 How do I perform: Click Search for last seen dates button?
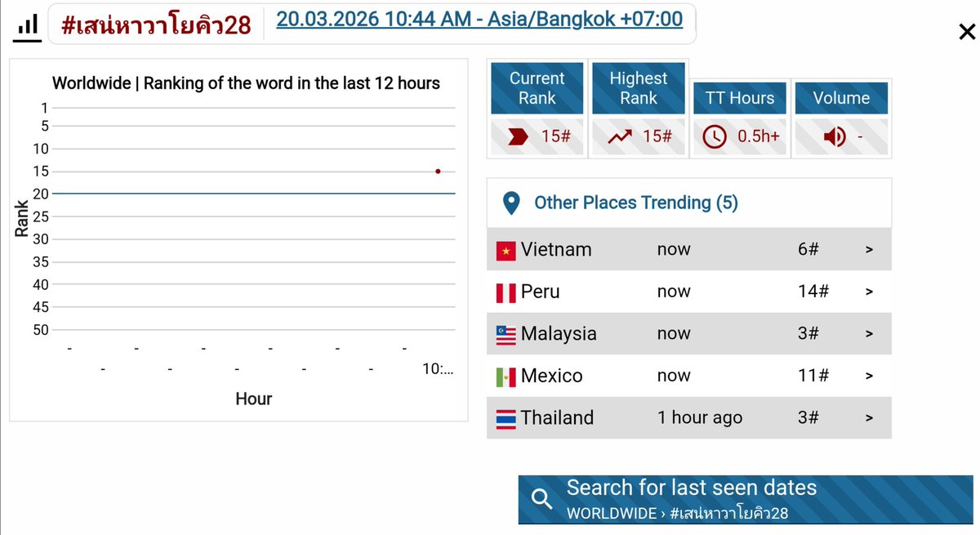pos(746,500)
